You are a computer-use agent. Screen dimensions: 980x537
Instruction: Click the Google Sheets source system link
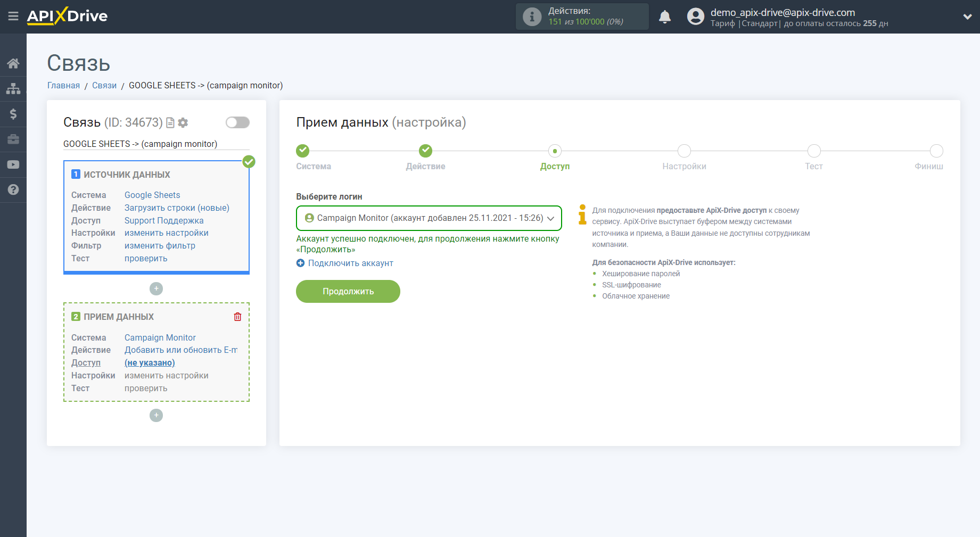pyautogui.click(x=152, y=195)
